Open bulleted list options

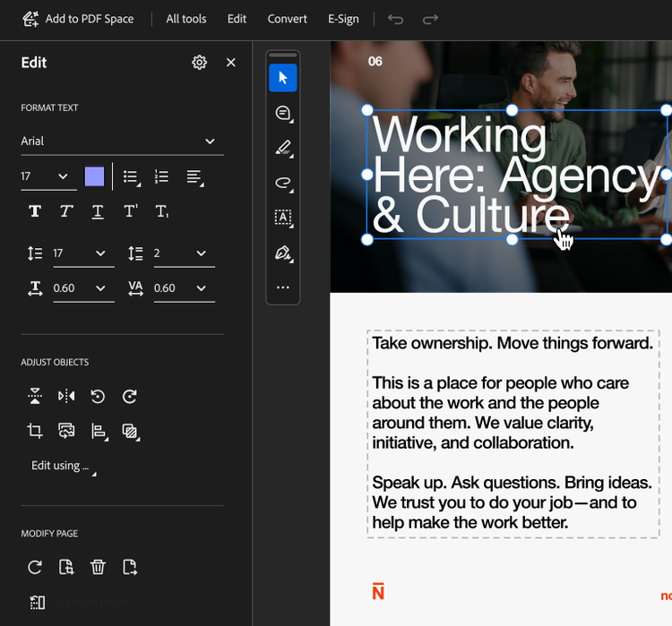(x=132, y=177)
